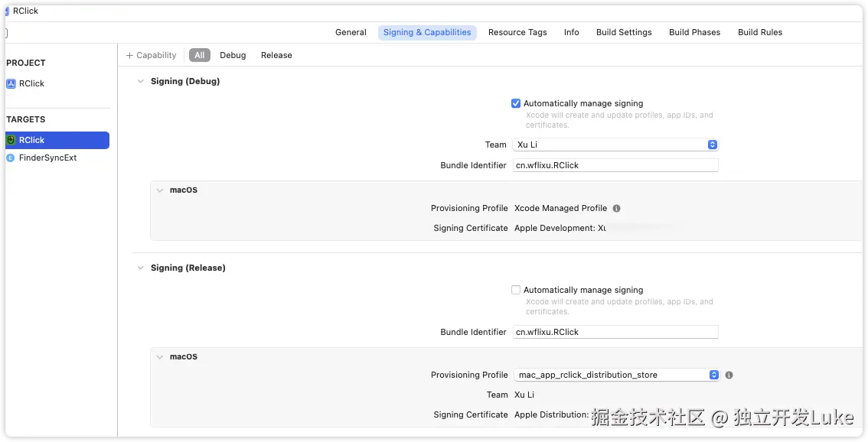
Task: Select the RClick target app icon
Action: pyautogui.click(x=11, y=140)
